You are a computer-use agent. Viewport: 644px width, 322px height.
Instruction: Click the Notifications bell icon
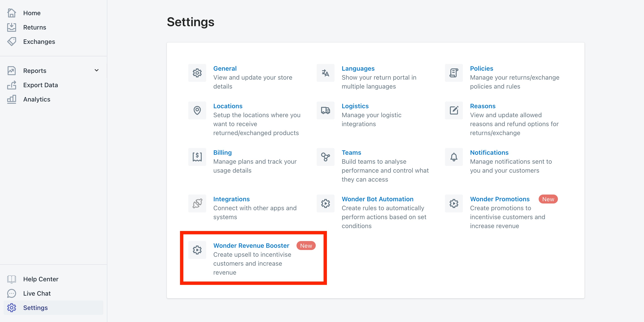453,157
